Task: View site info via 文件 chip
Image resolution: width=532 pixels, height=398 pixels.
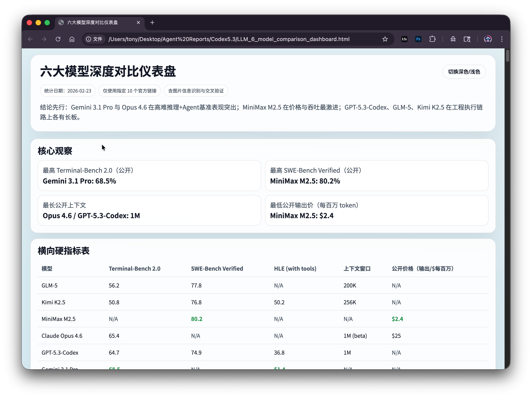Action: [x=94, y=39]
